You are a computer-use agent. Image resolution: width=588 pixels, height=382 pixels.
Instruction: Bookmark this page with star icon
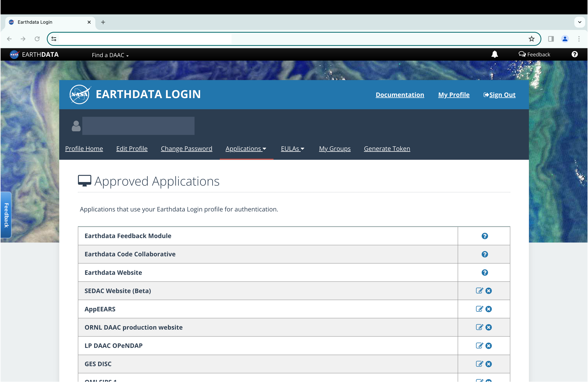click(531, 39)
